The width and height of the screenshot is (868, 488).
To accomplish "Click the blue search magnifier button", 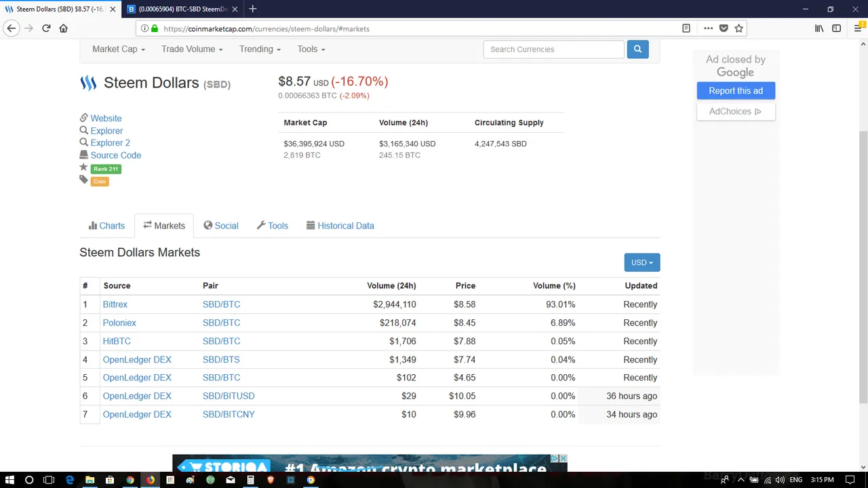I will click(x=637, y=49).
